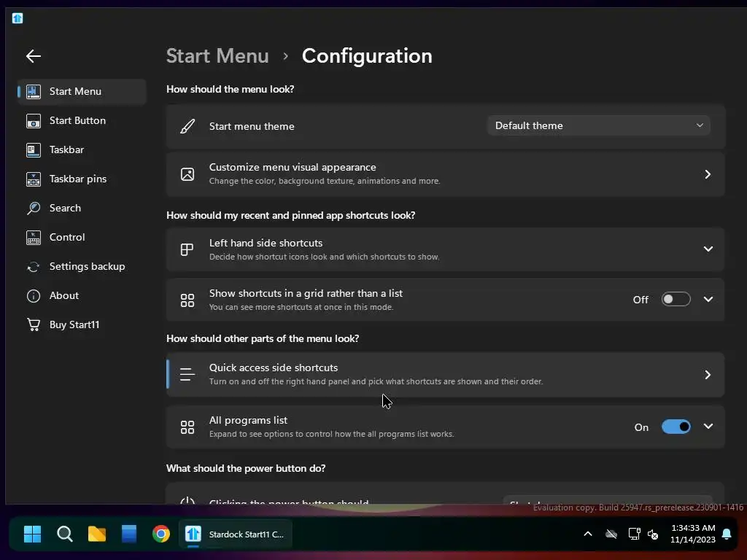Click the layout icon for Left hand side shortcuts
Screen dimensions: 747x560
[187, 249]
